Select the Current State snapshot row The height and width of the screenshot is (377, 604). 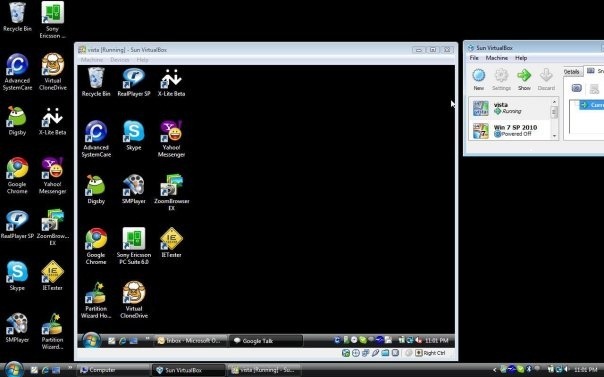[x=592, y=105]
